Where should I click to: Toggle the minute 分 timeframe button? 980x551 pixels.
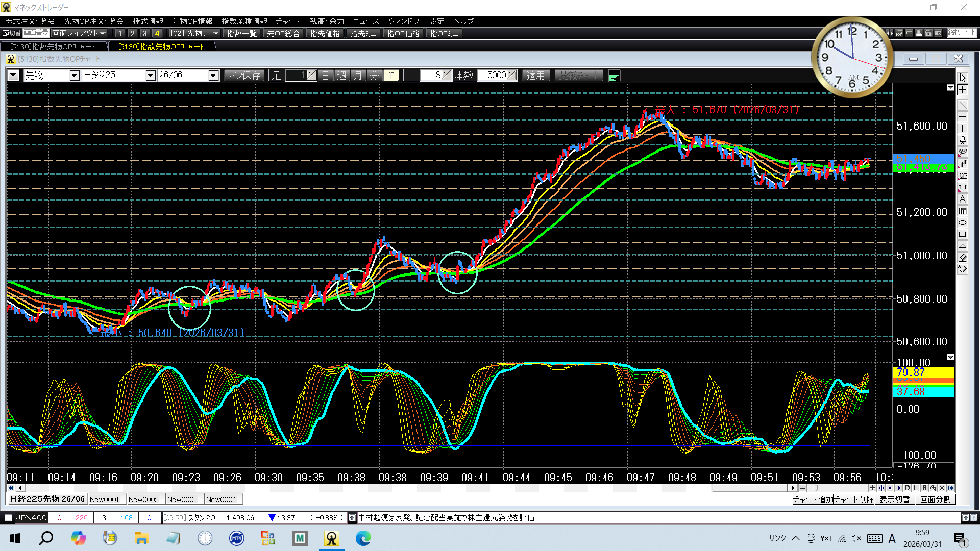[x=374, y=76]
